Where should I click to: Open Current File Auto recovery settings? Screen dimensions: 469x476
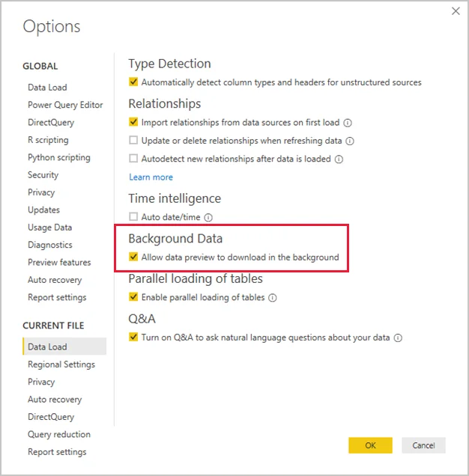[x=55, y=400]
